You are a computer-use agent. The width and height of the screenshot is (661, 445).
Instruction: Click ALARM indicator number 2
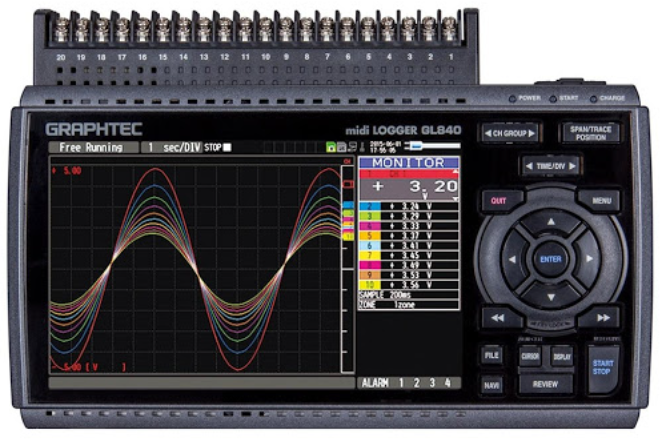[x=416, y=383]
